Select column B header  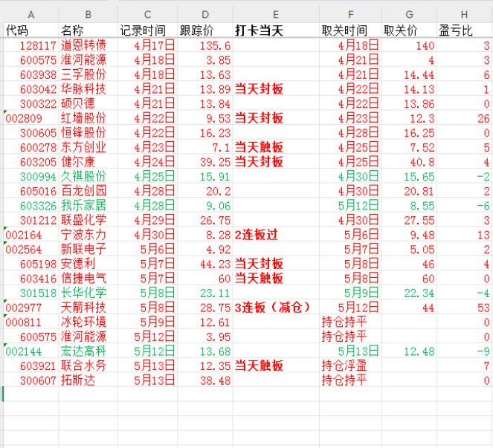(88, 14)
